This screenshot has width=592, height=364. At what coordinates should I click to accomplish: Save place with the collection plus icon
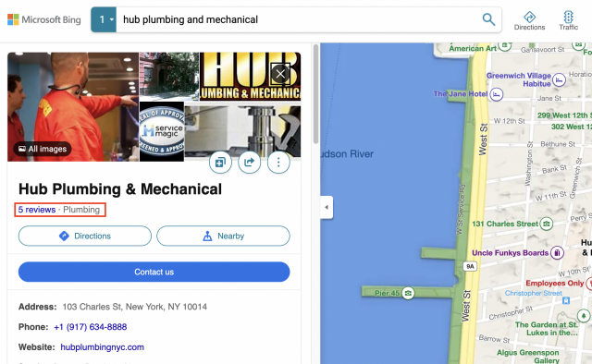tap(220, 163)
